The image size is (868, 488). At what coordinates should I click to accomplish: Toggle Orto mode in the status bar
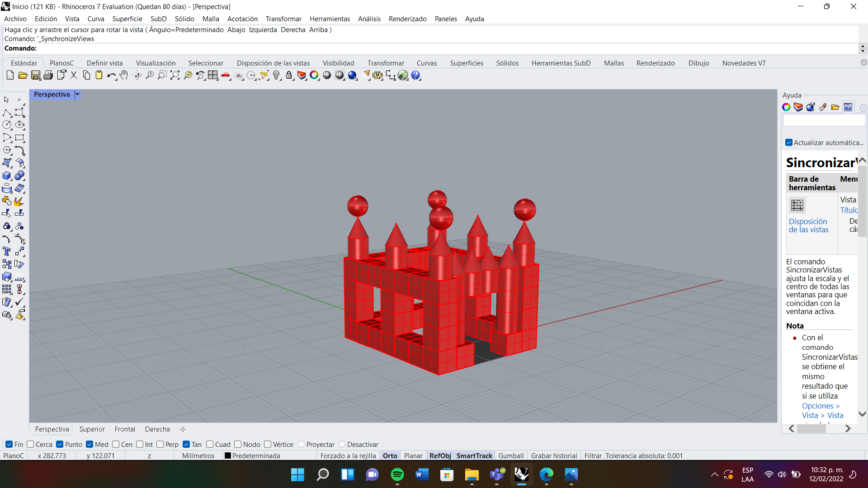[390, 456]
